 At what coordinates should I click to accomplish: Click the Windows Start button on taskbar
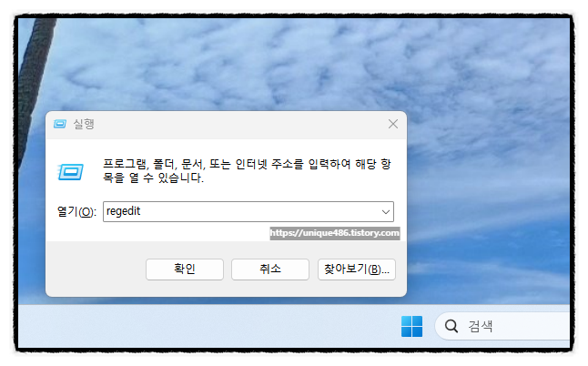coord(411,326)
